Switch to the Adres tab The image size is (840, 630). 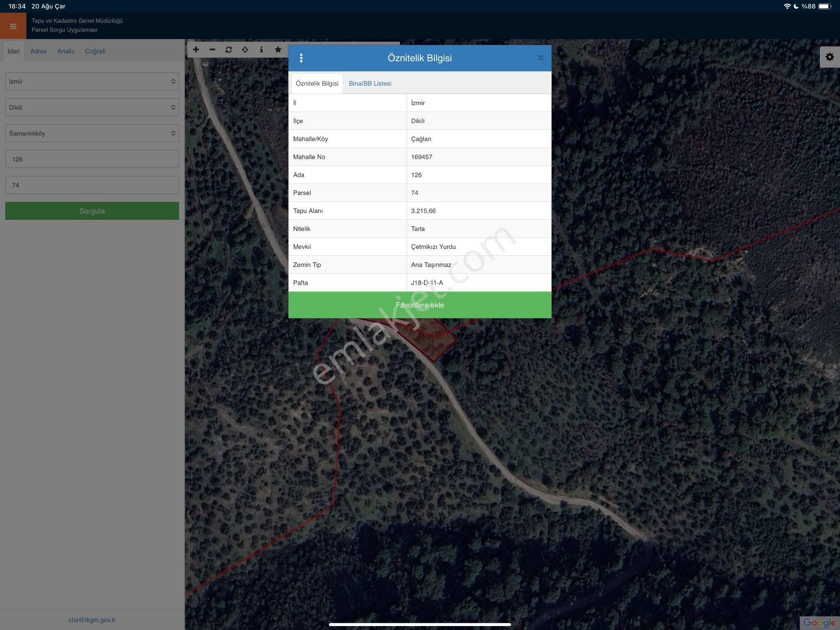(x=38, y=51)
